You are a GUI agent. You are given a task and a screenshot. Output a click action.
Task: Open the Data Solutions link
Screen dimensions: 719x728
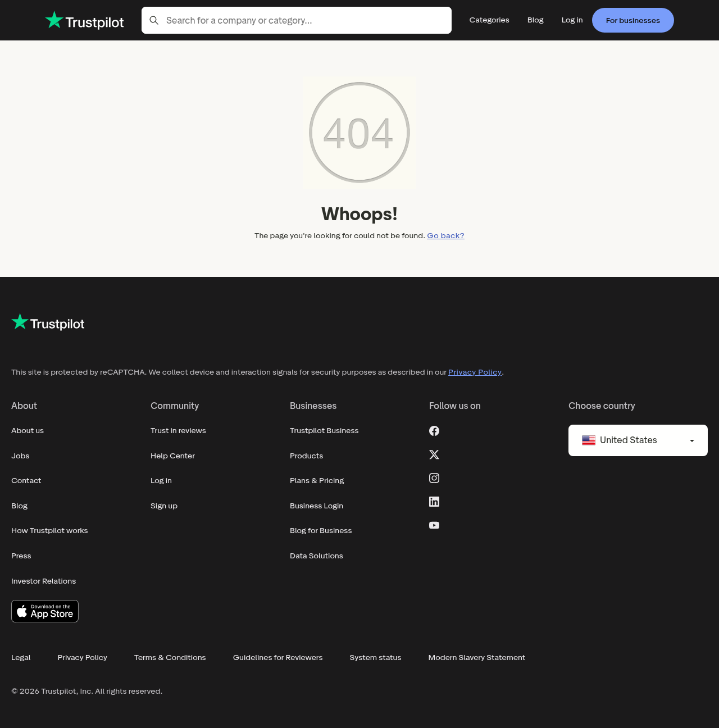click(x=316, y=556)
